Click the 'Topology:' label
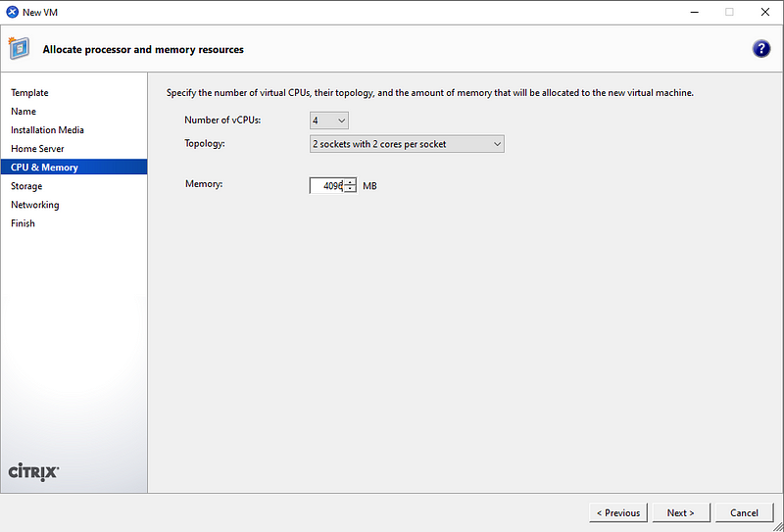Viewport: 784px width, 532px height. pos(205,143)
